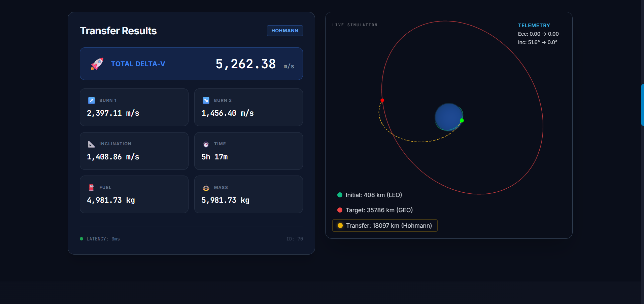Viewport: 644px width, 304px height.
Task: Click the red Target orbit legend dot
Action: 340,210
